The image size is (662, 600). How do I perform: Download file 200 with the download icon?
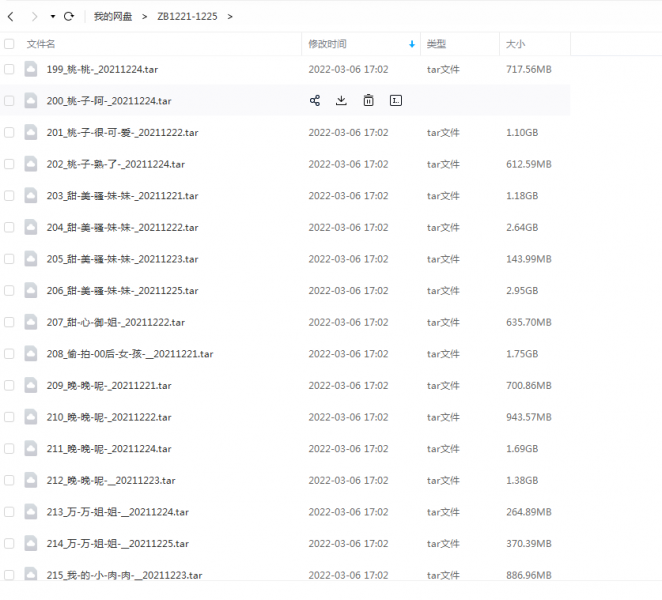click(341, 101)
